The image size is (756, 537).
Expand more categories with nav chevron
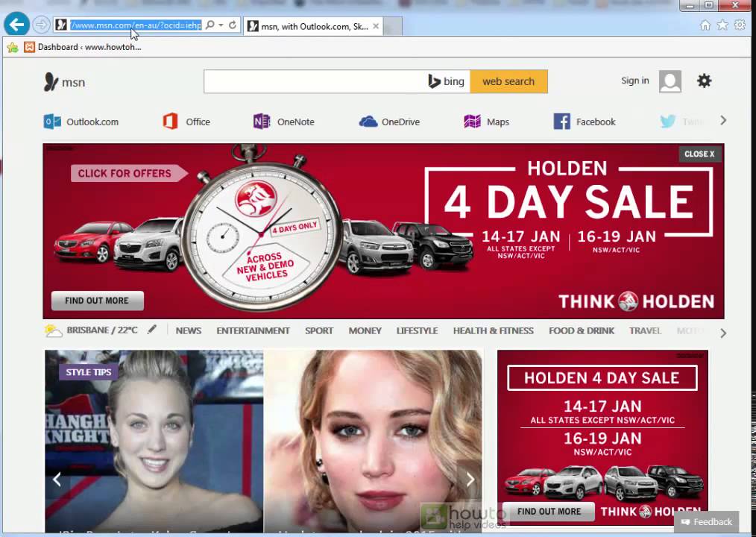click(x=723, y=333)
